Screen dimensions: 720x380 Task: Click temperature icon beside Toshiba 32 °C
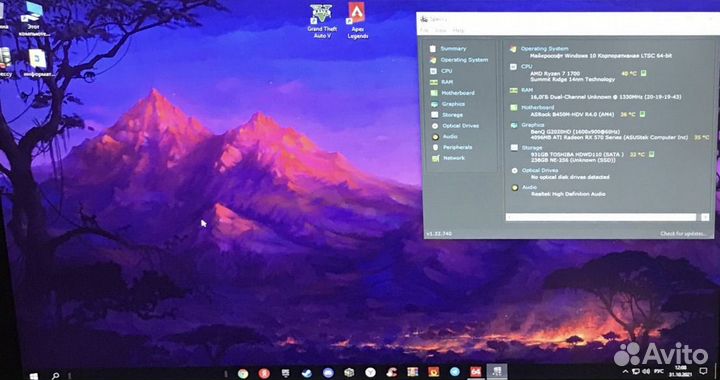point(652,154)
